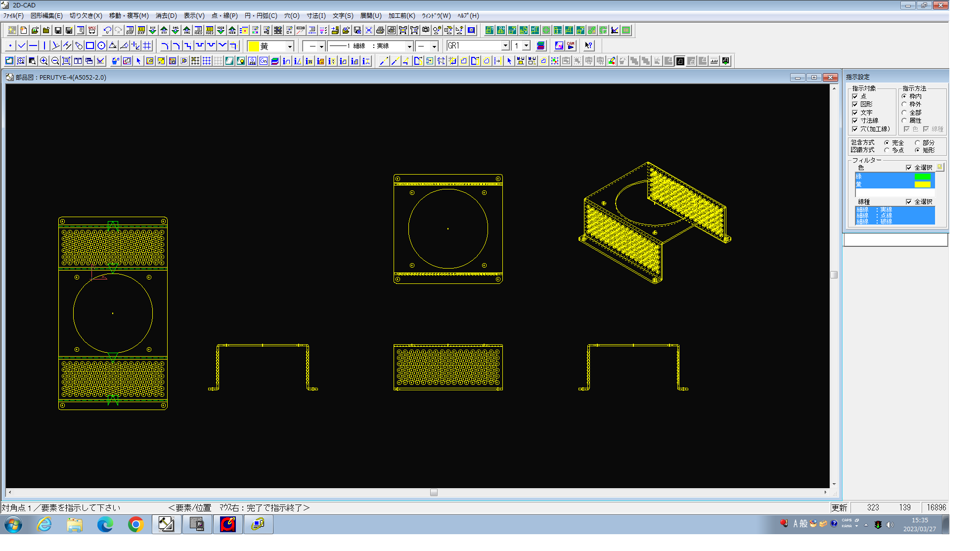
Task: Click the zoom out magnifier icon
Action: click(55, 61)
